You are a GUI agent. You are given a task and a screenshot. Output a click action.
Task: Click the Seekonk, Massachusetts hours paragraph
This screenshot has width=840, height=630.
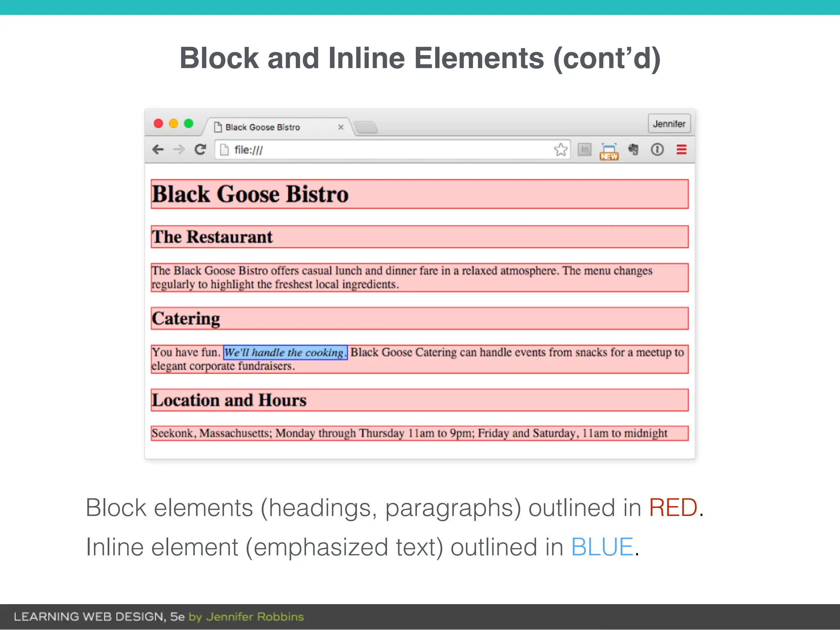420,433
